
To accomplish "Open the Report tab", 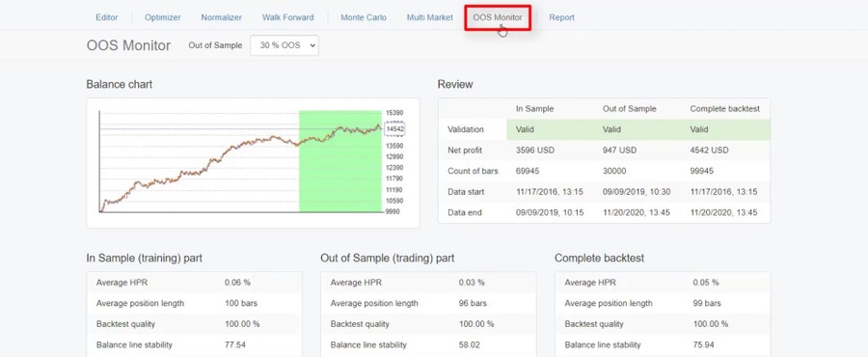I will [x=562, y=17].
